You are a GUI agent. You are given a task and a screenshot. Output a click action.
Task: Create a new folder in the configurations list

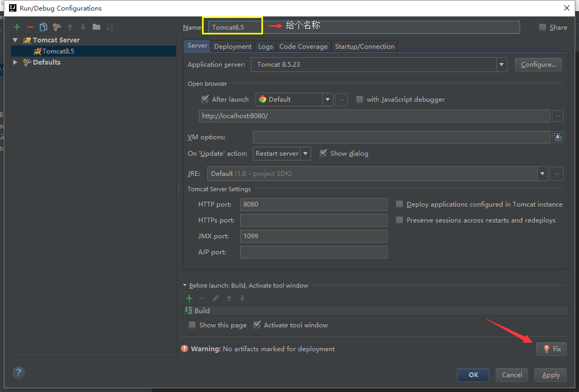96,27
